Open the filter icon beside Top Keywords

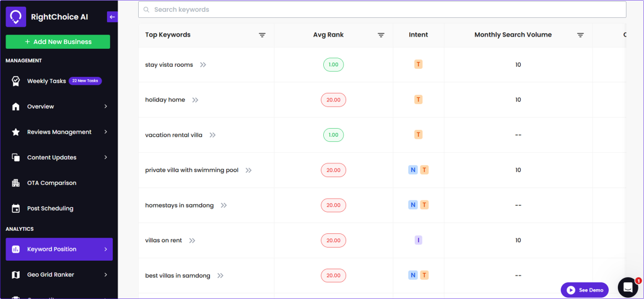(x=262, y=35)
